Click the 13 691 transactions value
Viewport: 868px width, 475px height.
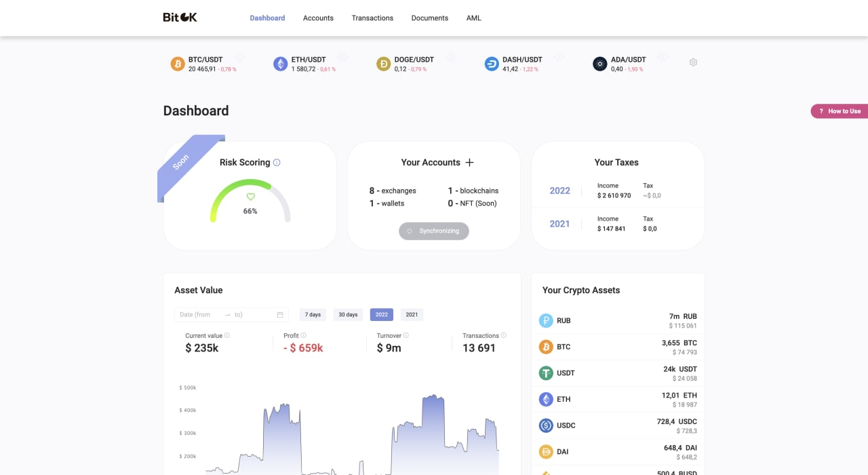pyautogui.click(x=479, y=348)
